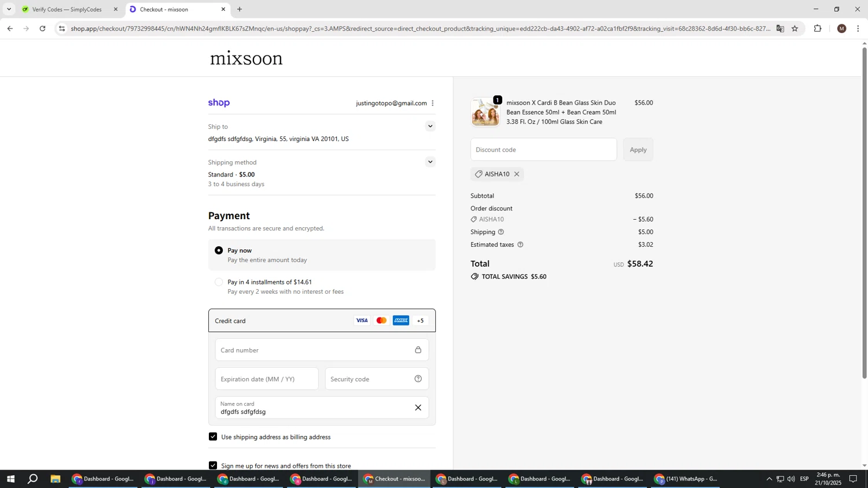Click the Shop logo
Viewport: 868px width, 488px height.
[x=219, y=103]
